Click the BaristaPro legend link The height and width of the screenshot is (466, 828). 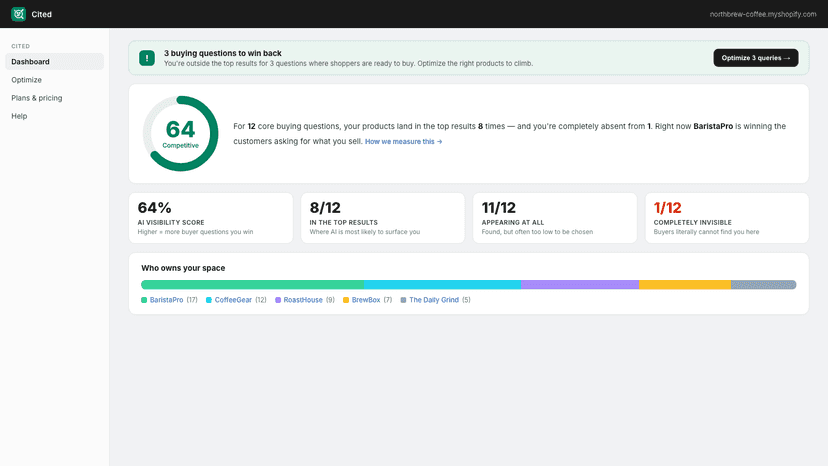[166, 300]
